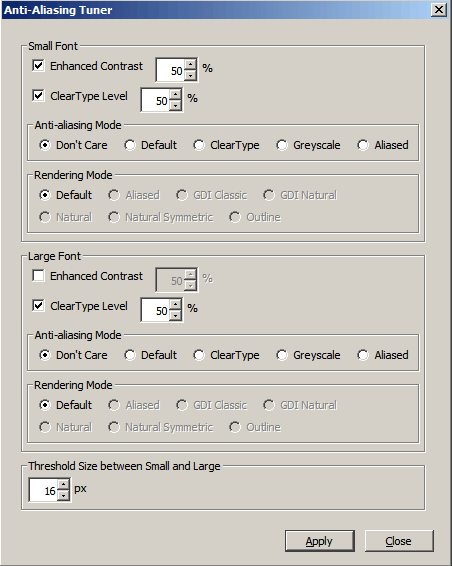Screen dimensions: 452x566
Task: Enable Large Font Enhanced Contrast checkbox
Action: click(x=38, y=276)
